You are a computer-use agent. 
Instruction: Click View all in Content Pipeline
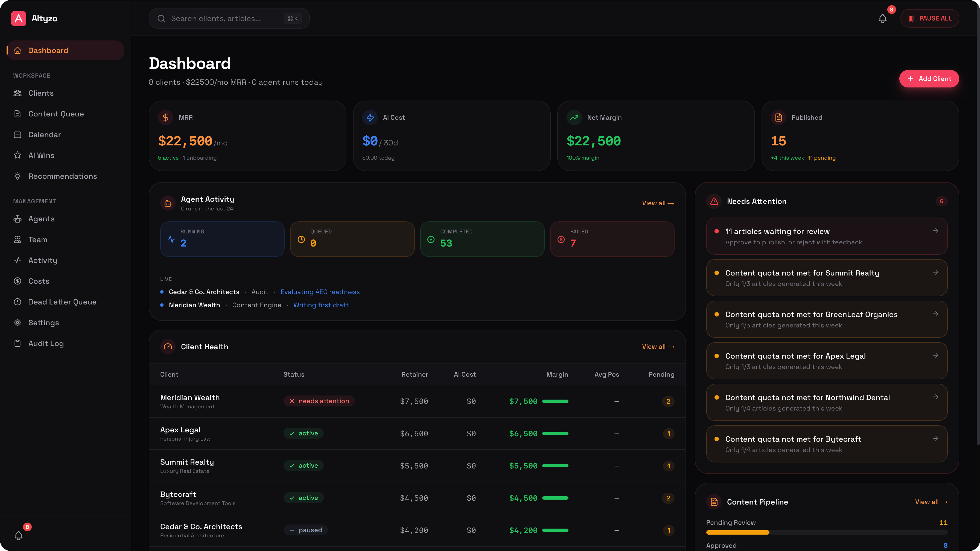(931, 502)
